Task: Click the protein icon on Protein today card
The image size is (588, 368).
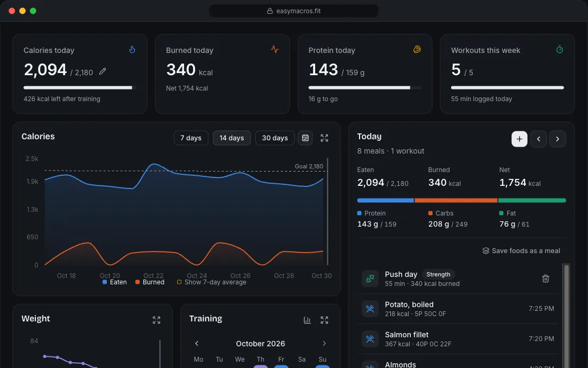Action: pyautogui.click(x=417, y=49)
